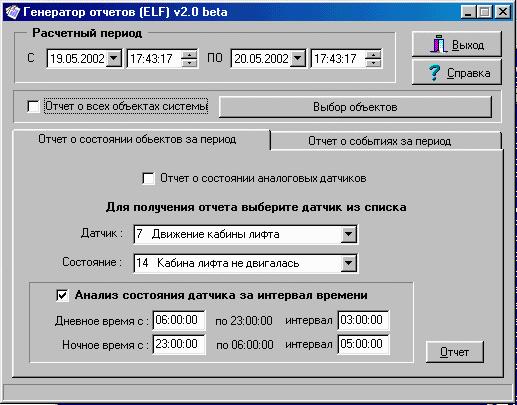This screenshot has height=405, width=517.
Task: Uncheck Анализ состояния датчика за интервал времени
Action: pyautogui.click(x=63, y=295)
